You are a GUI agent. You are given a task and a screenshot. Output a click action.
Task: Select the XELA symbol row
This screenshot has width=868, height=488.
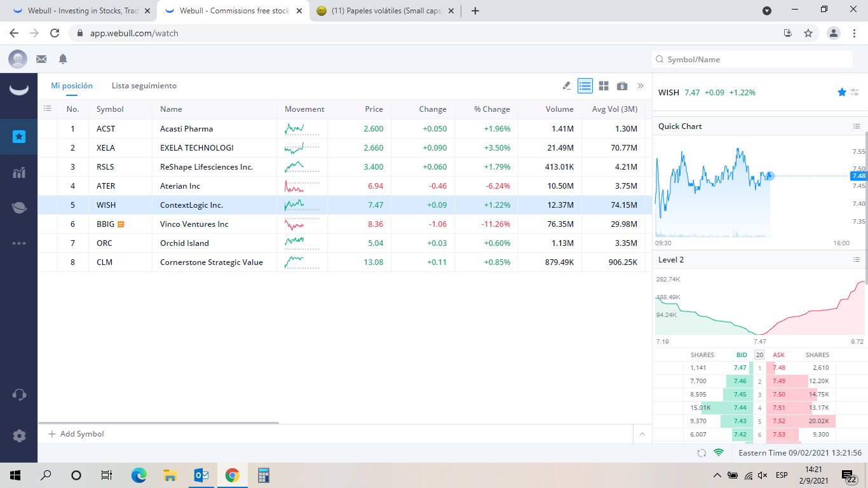click(x=345, y=147)
